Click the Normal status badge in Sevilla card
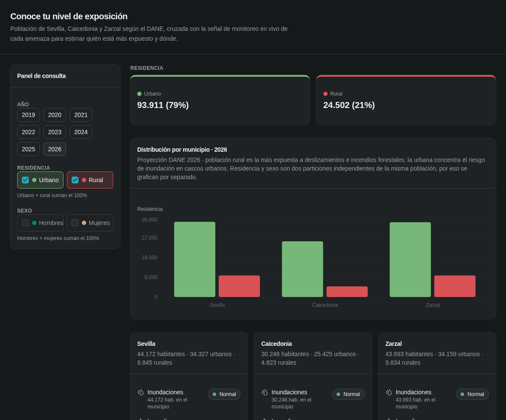The height and width of the screenshot is (420, 506). pyautogui.click(x=224, y=394)
